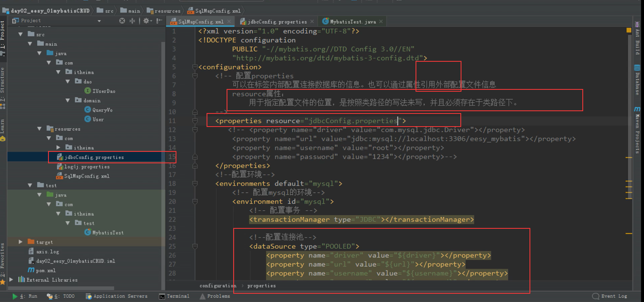Switch to jdbcConfig.properties editor tab
This screenshot has width=644, height=302.
coord(276,22)
